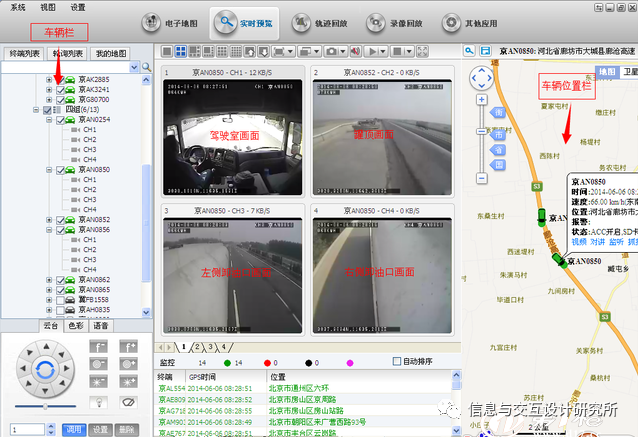Click the 调用 preset button
Image resolution: width=638 pixels, height=437 pixels.
click(74, 430)
